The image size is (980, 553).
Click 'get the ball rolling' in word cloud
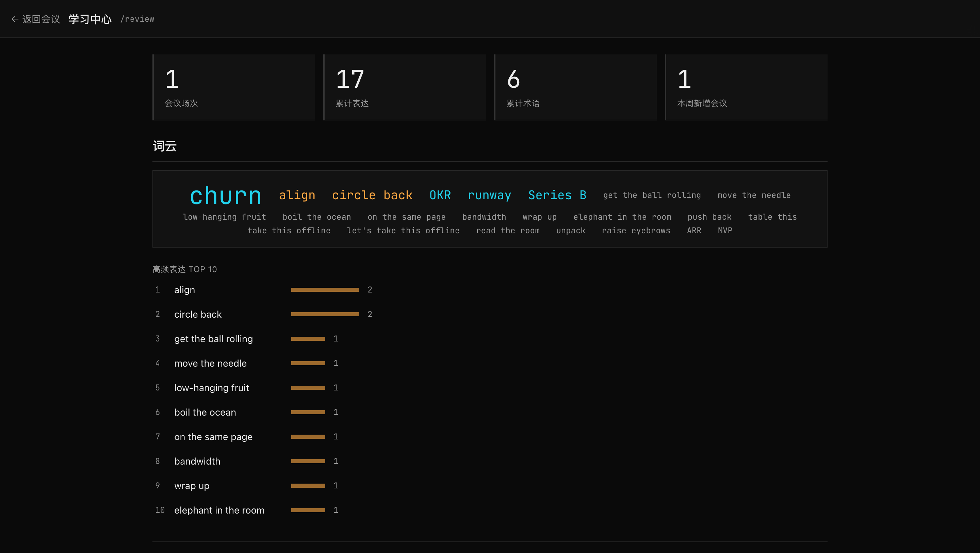(652, 195)
